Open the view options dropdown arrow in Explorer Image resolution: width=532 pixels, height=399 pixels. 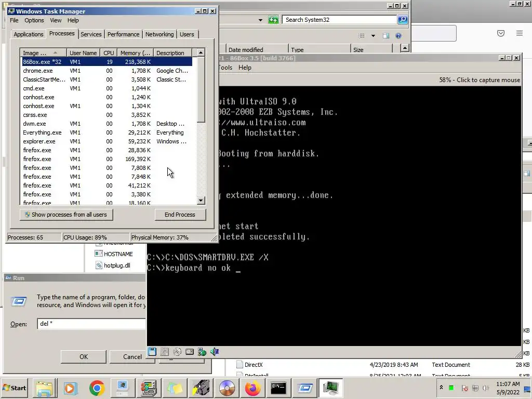click(x=373, y=36)
